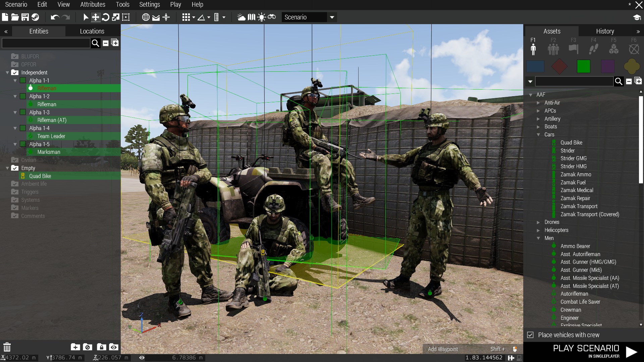Click the Steam publish icon
Viewport: 644px width, 362px height.
click(x=35, y=17)
